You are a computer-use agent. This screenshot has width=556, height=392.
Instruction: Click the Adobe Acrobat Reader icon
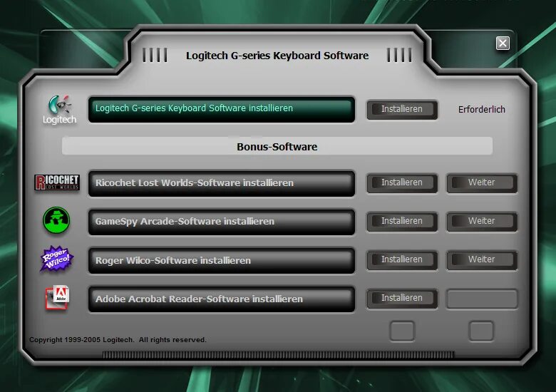pyautogui.click(x=57, y=298)
